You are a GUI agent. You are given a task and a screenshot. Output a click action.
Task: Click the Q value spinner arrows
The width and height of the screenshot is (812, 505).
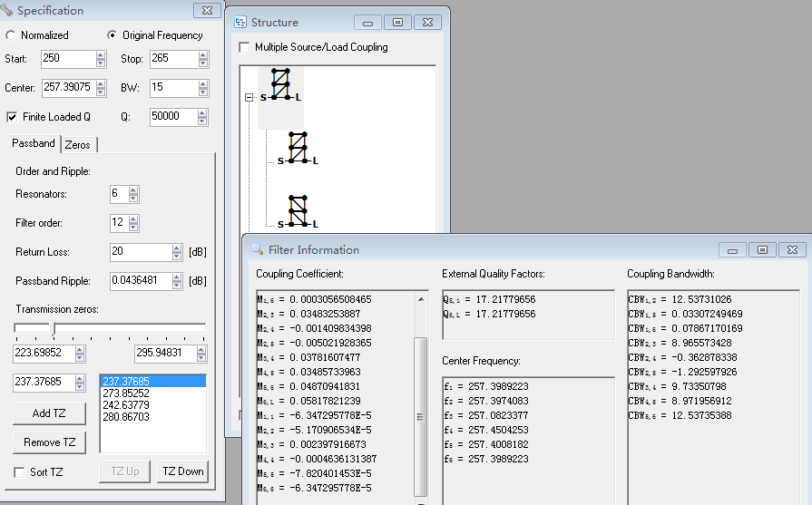click(x=202, y=117)
